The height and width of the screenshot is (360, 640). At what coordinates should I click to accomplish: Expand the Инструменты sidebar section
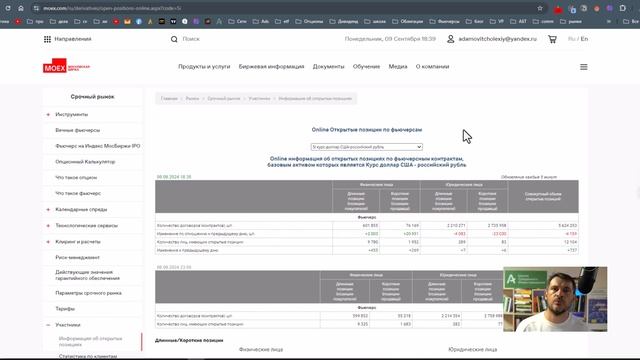pos(48,115)
